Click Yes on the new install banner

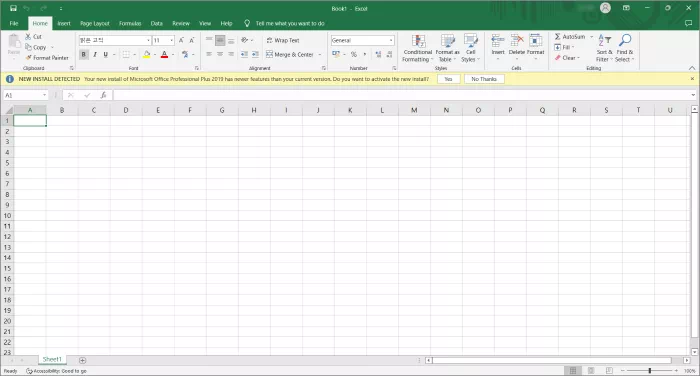pos(448,79)
